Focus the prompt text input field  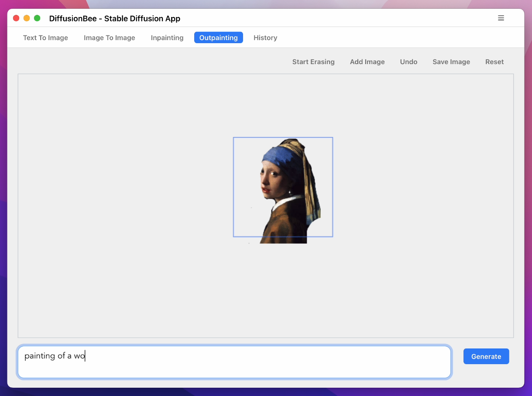pos(234,362)
